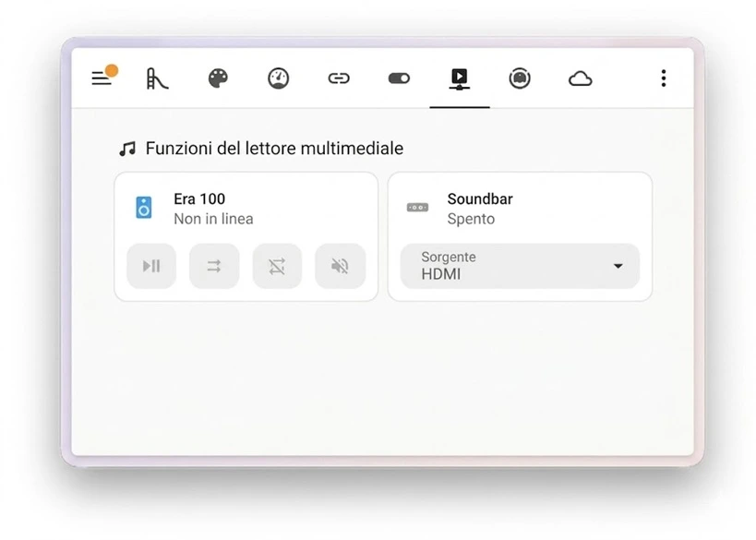Toggle shuffle on Era 100
This screenshot has height=540, width=756.
point(214,266)
